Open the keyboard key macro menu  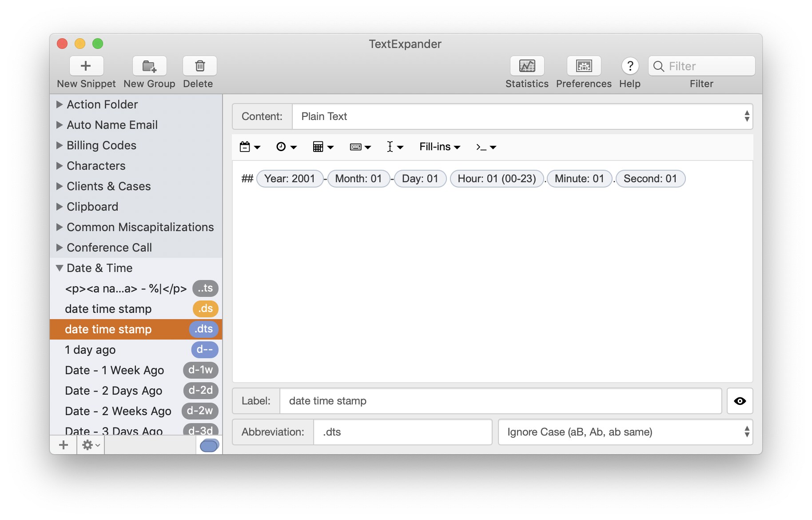tap(360, 147)
